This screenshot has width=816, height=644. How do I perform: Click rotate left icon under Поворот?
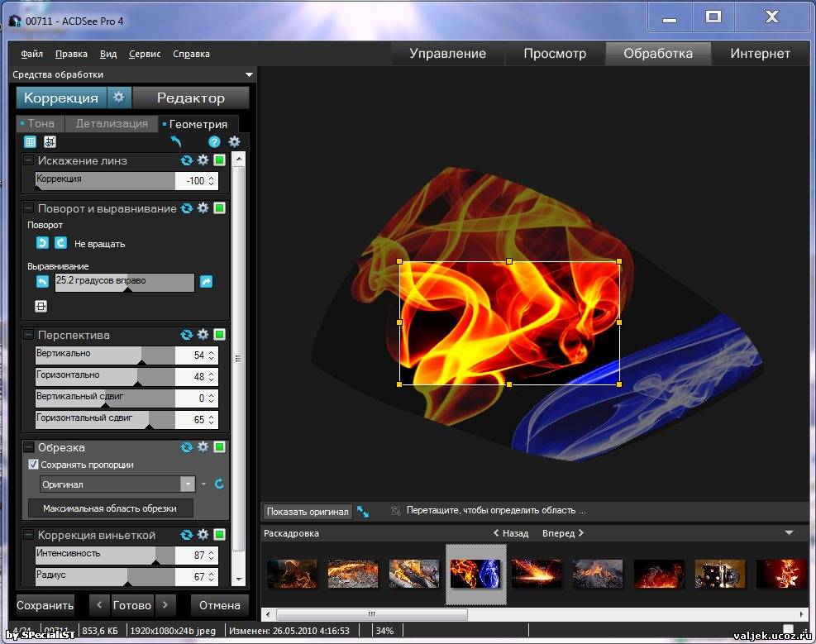[42, 243]
